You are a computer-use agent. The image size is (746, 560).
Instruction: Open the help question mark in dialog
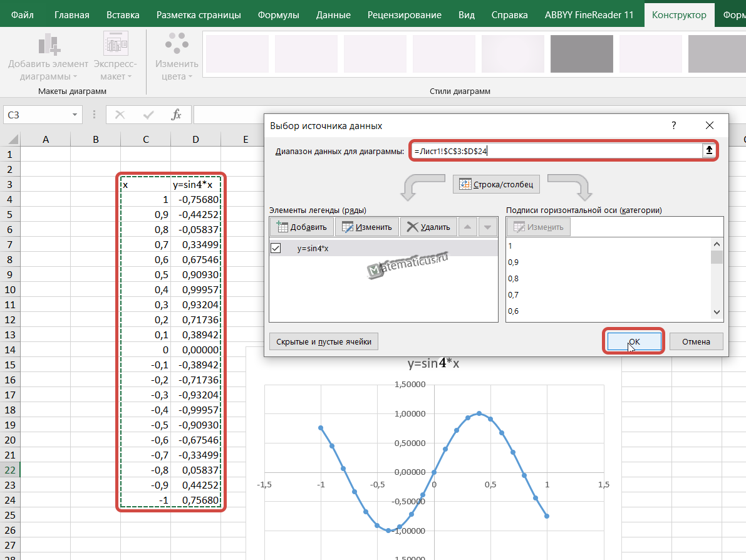[x=674, y=125]
